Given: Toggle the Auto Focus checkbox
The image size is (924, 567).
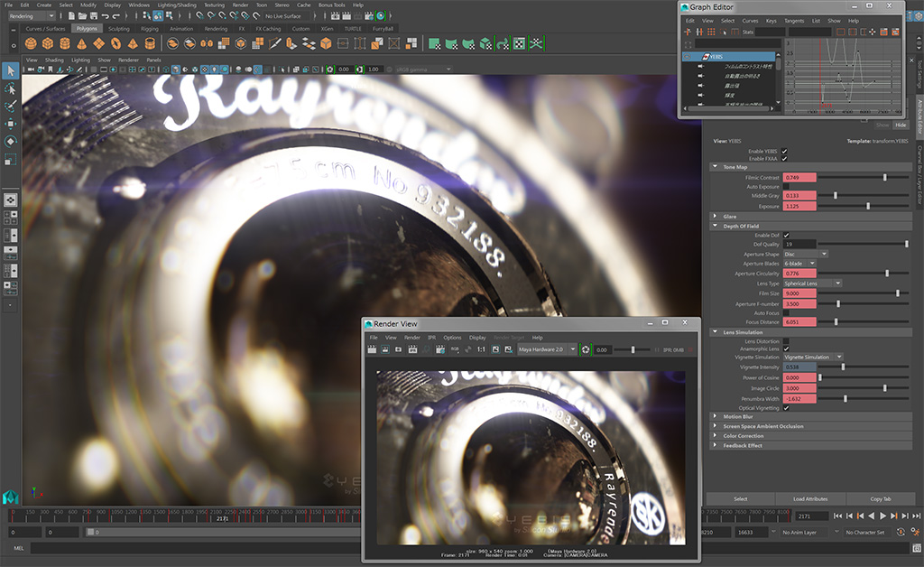Looking at the screenshot, I should point(784,313).
